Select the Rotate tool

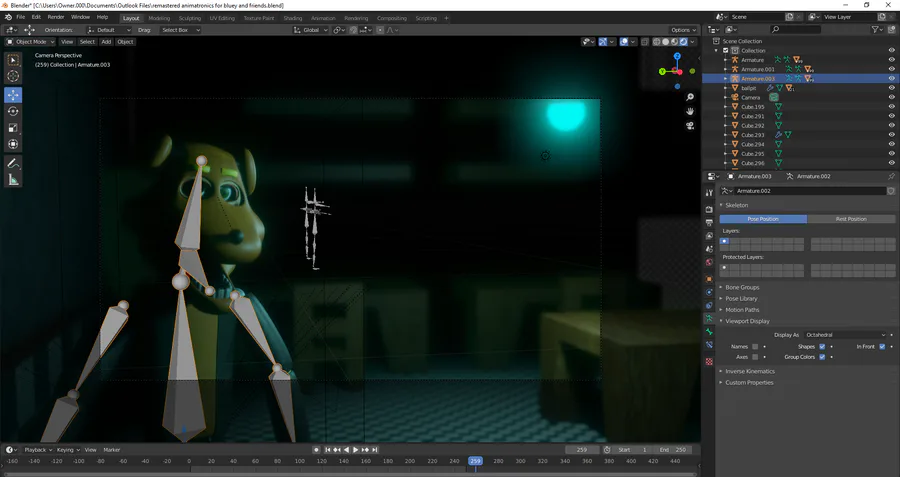(x=13, y=111)
